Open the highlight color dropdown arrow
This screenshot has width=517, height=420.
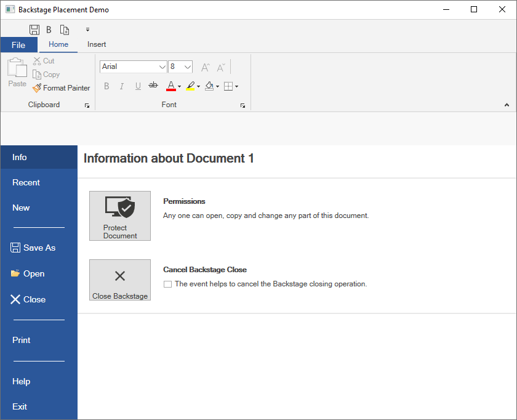pyautogui.click(x=197, y=86)
